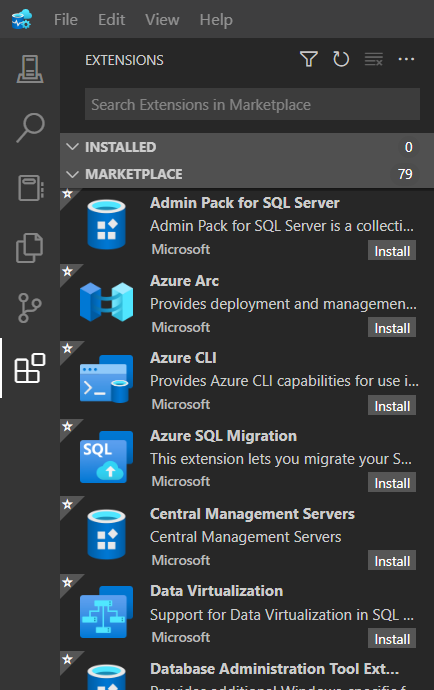This screenshot has width=434, height=690.
Task: Open the Search view in activity bar
Action: pos(30,128)
